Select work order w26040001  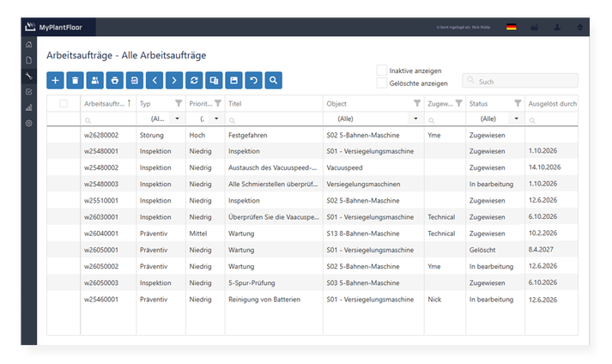(101, 234)
